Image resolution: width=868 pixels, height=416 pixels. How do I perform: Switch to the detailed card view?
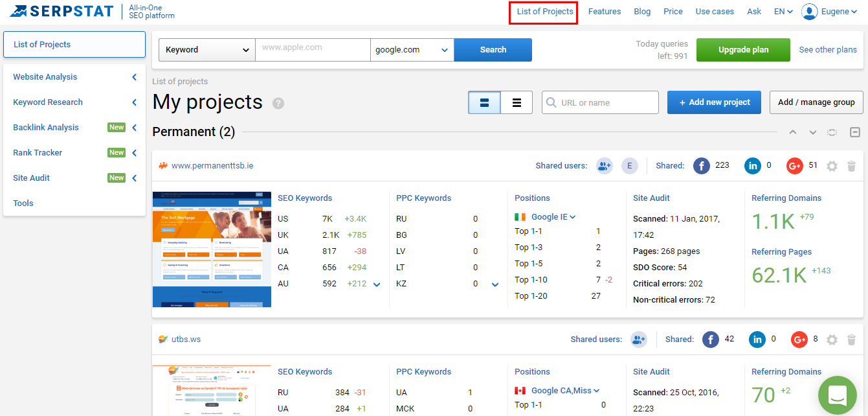point(484,102)
